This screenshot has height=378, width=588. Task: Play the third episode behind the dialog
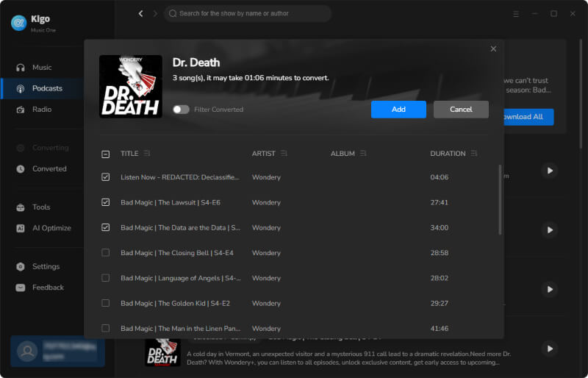click(549, 289)
